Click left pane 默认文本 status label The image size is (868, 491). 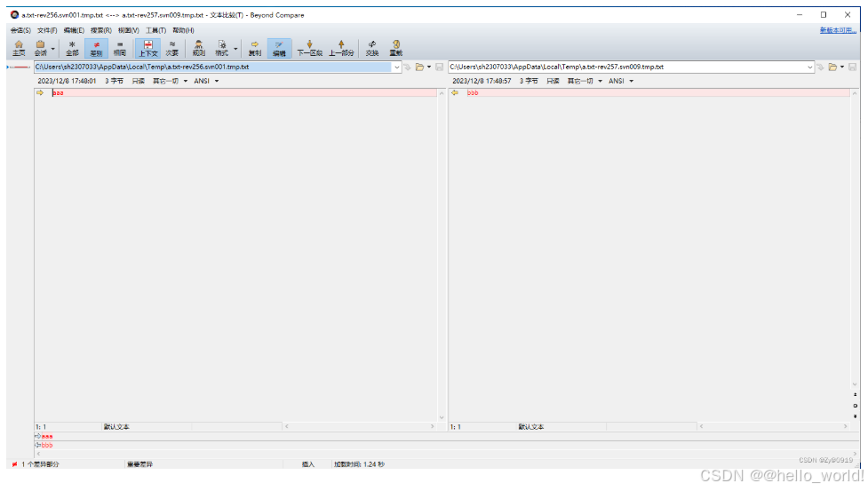[116, 427]
